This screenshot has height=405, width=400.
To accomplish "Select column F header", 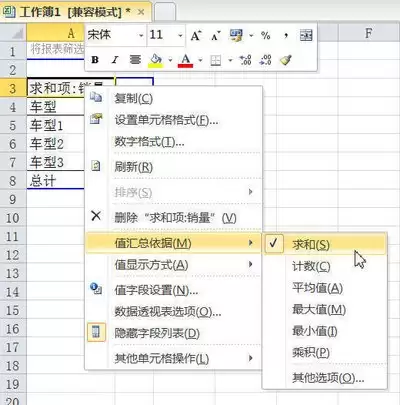I will [368, 33].
